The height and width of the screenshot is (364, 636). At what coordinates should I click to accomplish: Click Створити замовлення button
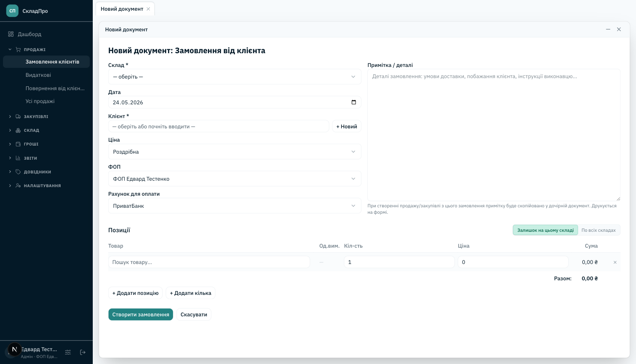140,315
